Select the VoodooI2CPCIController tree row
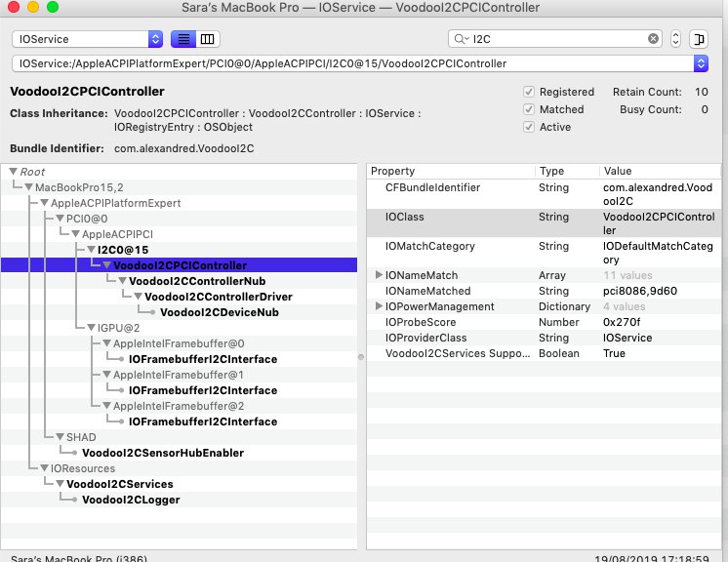 [180, 265]
